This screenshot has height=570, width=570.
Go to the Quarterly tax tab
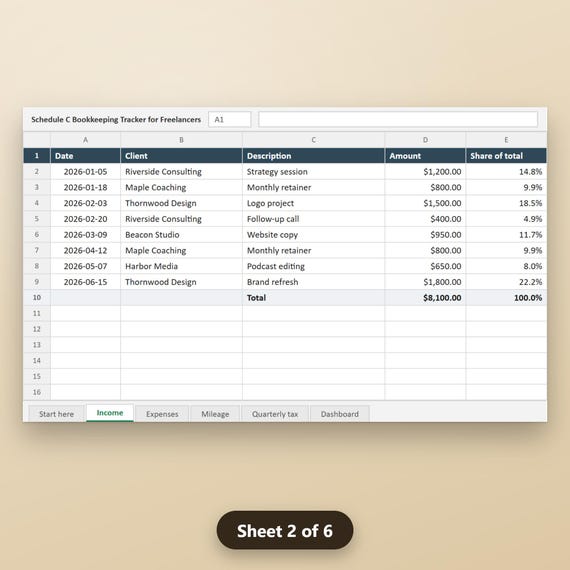[x=275, y=414]
